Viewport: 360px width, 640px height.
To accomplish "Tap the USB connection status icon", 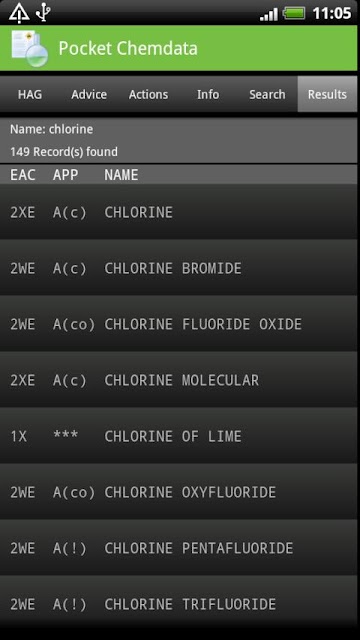I will pos(42,12).
